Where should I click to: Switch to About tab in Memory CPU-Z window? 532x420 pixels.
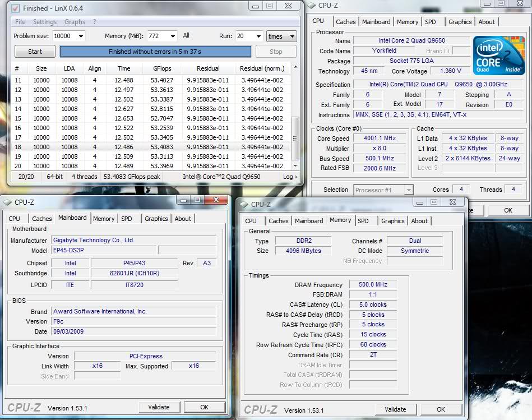(x=419, y=221)
